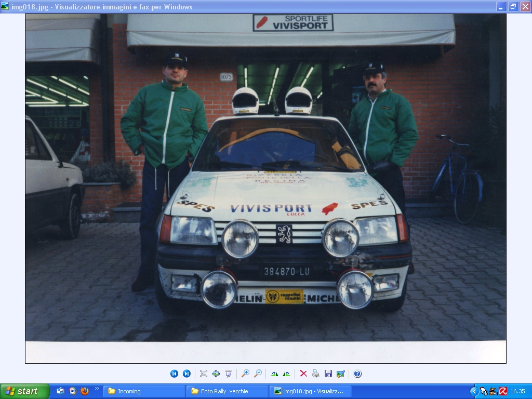Expand the hidden quick launch items
532x399 pixels.
coord(97,389)
